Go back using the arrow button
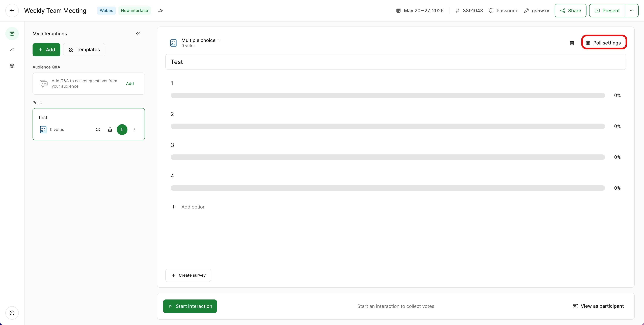The image size is (644, 325). [x=12, y=11]
